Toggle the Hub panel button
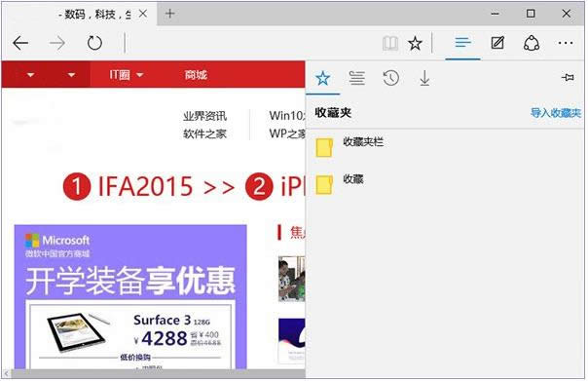Viewport: 588px width, 381px height. click(462, 43)
